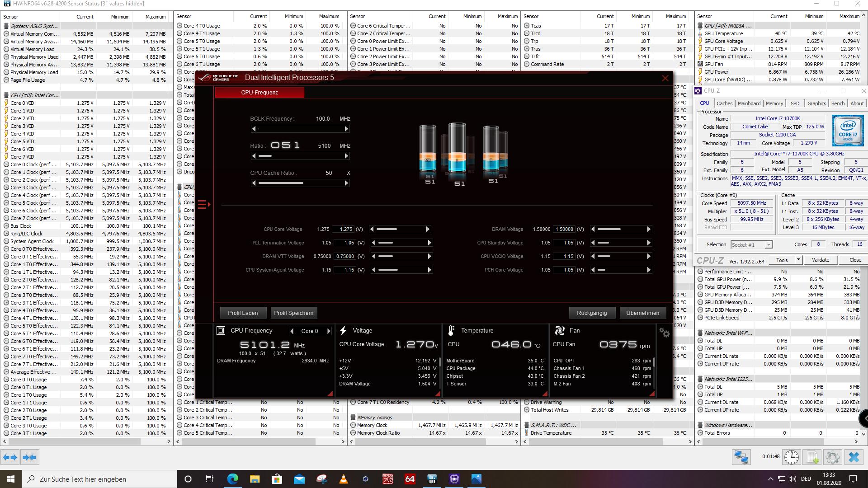Viewport: 868px width, 488px height.
Task: Select the Core 0 VID row in HWiNFO
Action: pos(87,103)
